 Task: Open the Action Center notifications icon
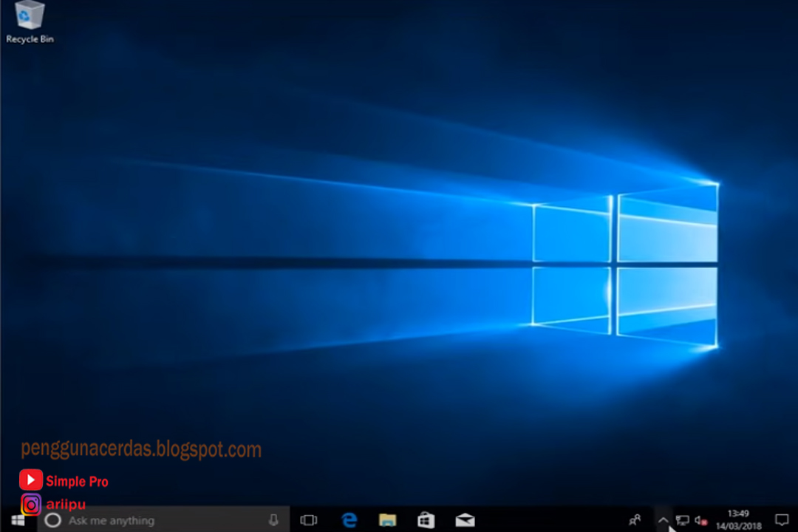[782, 519]
